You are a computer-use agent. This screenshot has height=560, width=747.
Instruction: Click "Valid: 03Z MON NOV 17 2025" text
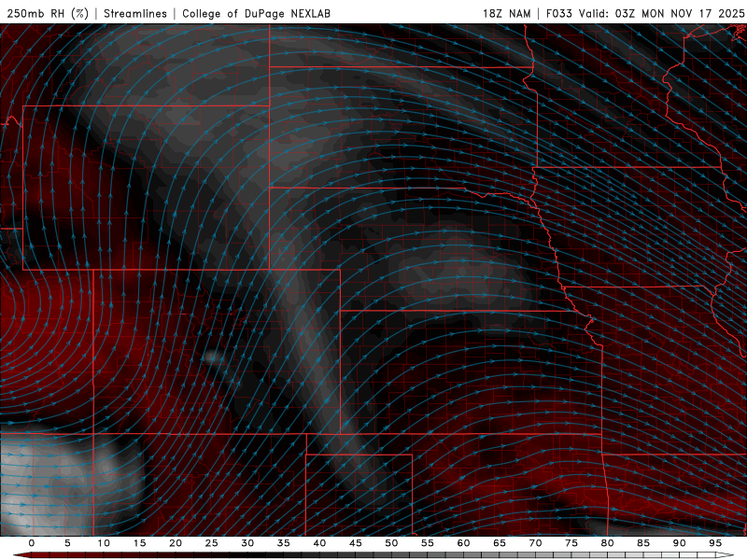[x=662, y=13]
